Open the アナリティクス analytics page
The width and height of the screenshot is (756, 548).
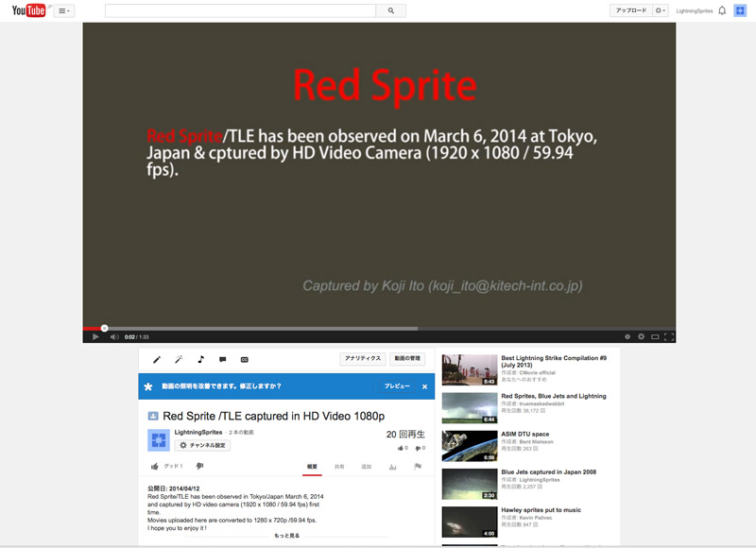(362, 359)
